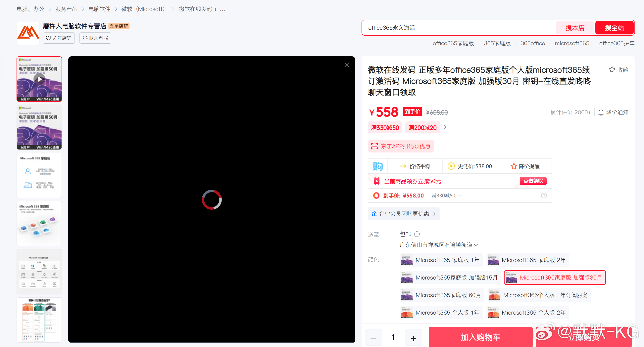Open the 365office suggested search
644x347 pixels.
pyautogui.click(x=532, y=43)
